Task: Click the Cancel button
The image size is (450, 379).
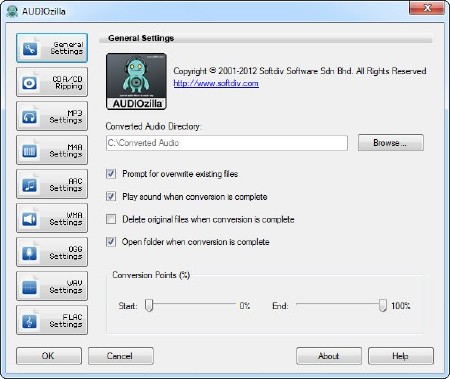Action: tap(121, 356)
